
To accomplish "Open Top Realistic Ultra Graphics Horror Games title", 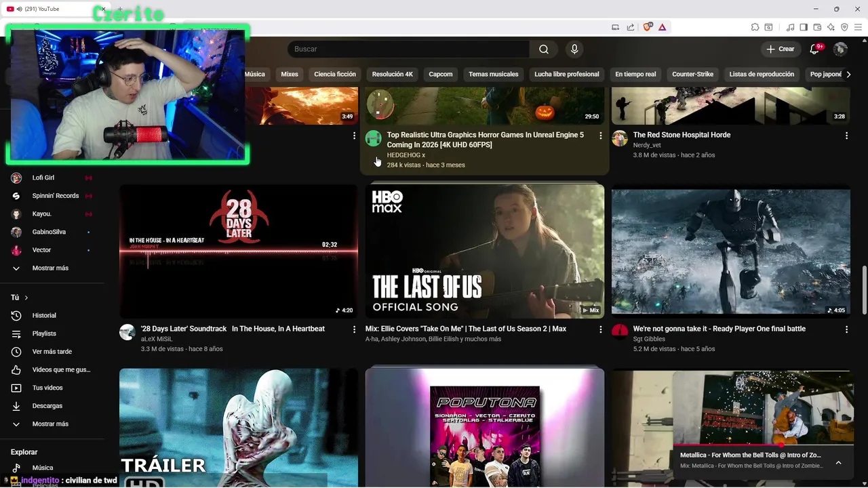I will pyautogui.click(x=485, y=140).
